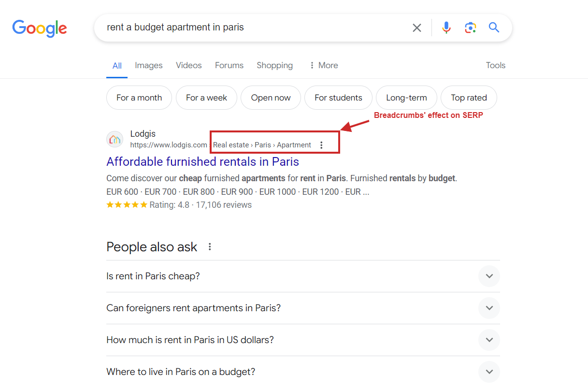Click the voice search microphone icon
This screenshot has width=588, height=389.
coord(446,28)
